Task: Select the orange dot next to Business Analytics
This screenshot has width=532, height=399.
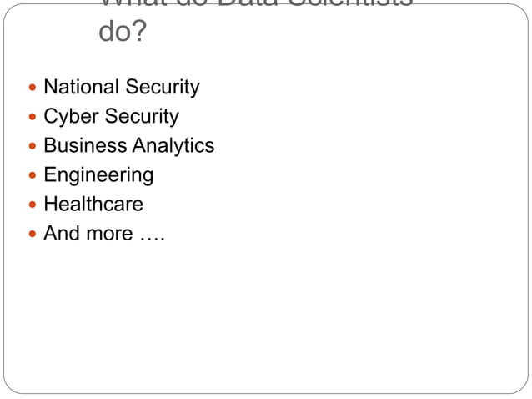Action: point(33,146)
